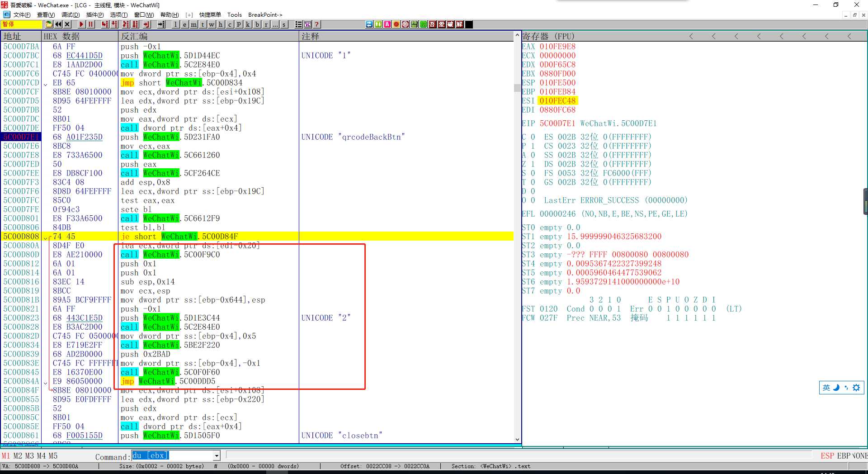The image size is (868, 474).
Task: Toggle the input method 英 indicator
Action: 826,388
